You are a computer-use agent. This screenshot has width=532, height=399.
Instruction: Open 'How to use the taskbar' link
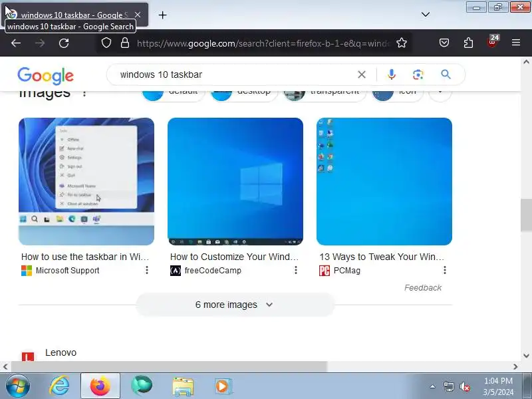[85, 257]
